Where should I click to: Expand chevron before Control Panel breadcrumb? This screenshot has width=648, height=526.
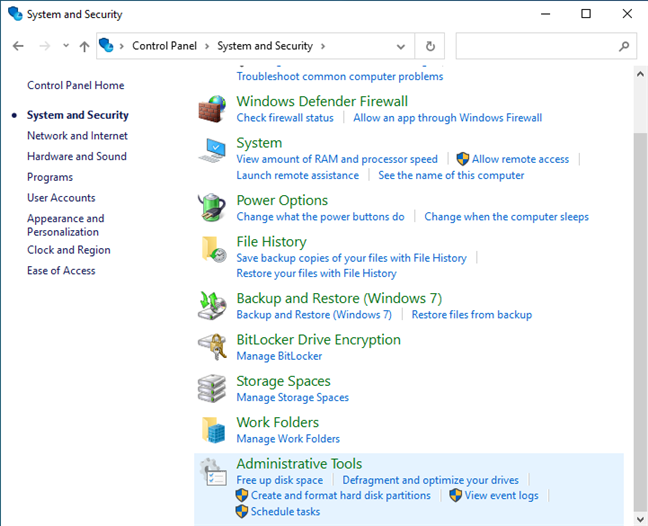[122, 46]
